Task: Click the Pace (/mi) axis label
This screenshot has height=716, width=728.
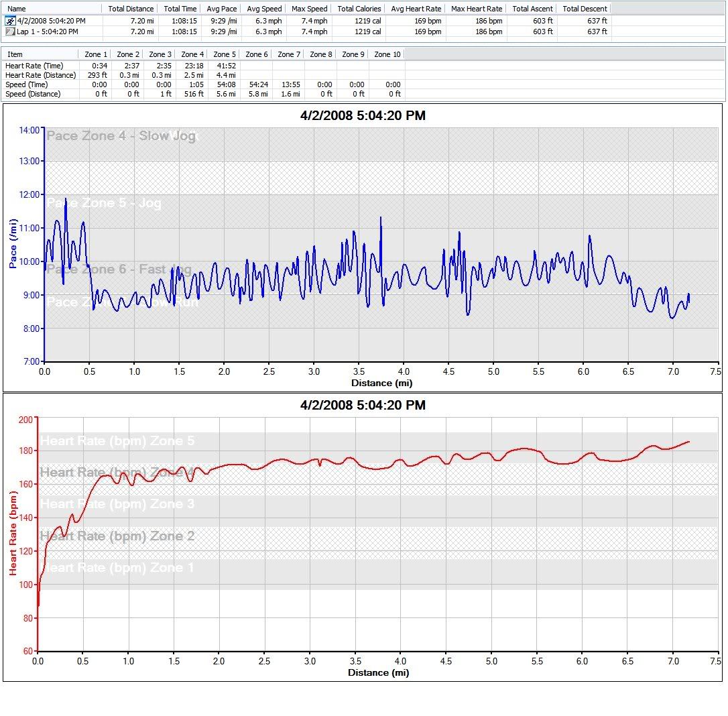Action: (13, 245)
